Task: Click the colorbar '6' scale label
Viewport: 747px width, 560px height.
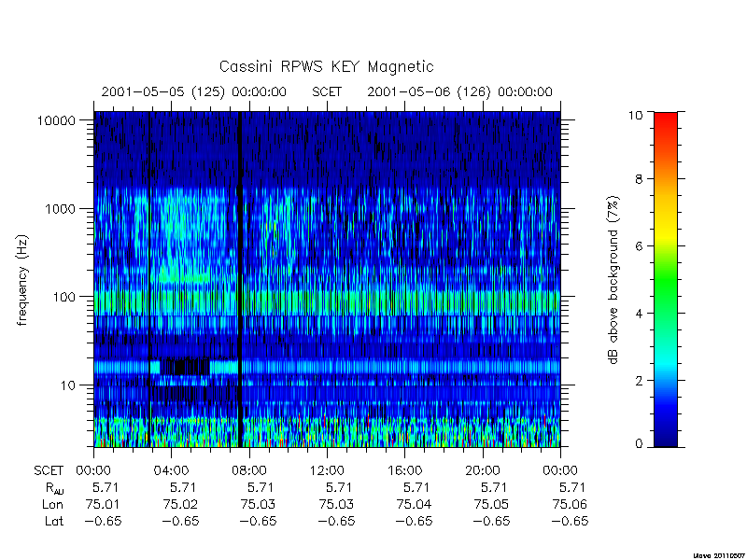Action: pyautogui.click(x=639, y=246)
